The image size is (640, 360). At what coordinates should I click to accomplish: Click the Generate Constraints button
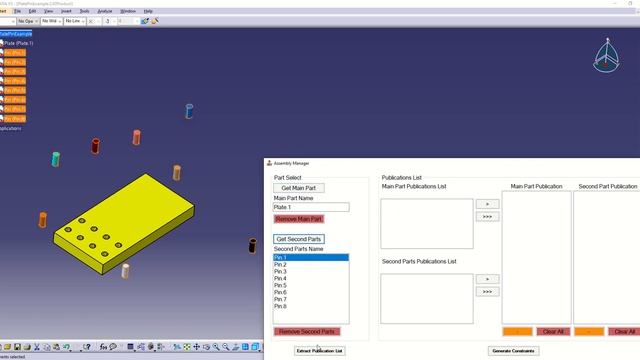click(x=513, y=351)
